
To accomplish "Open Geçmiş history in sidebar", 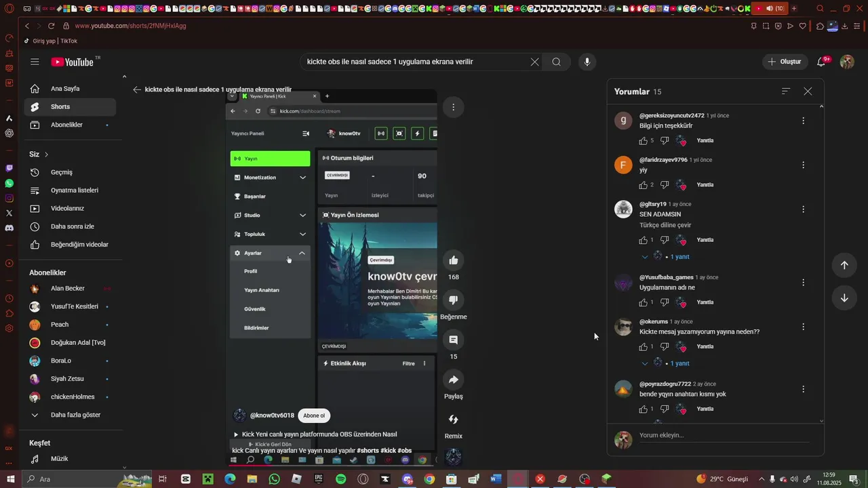I will point(71,172).
